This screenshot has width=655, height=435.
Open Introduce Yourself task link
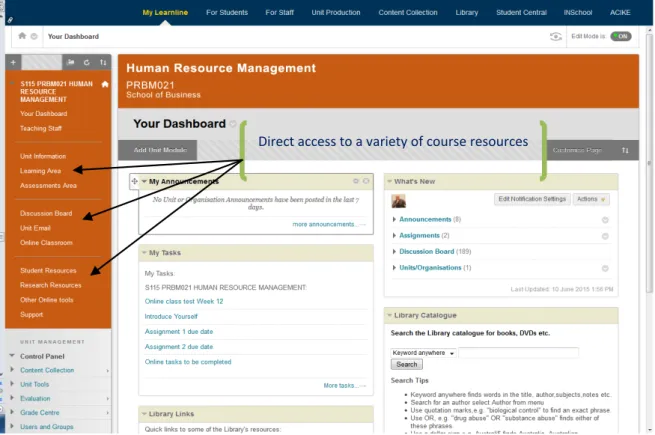171,317
